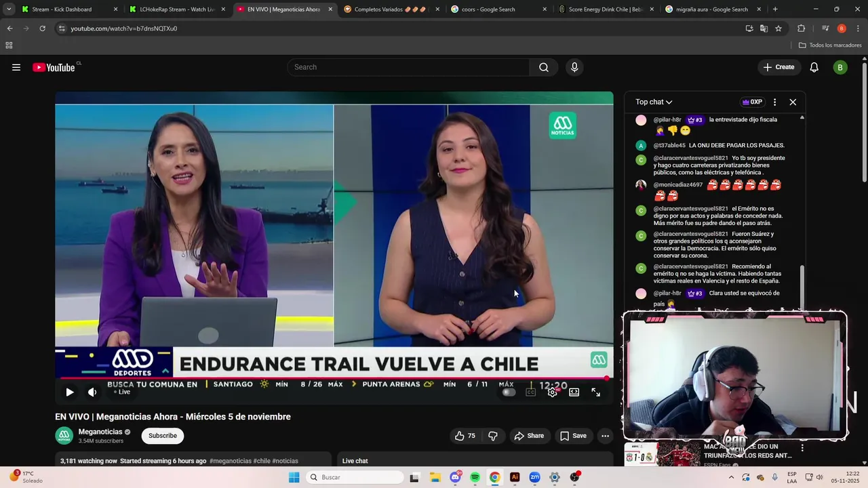
Task: View site information in address bar
Action: [62, 28]
